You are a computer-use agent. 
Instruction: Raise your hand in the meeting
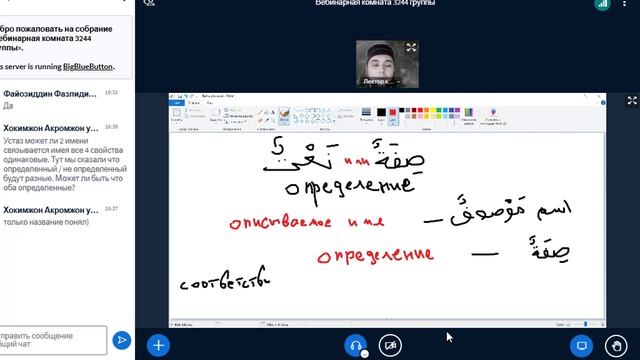pos(616,345)
